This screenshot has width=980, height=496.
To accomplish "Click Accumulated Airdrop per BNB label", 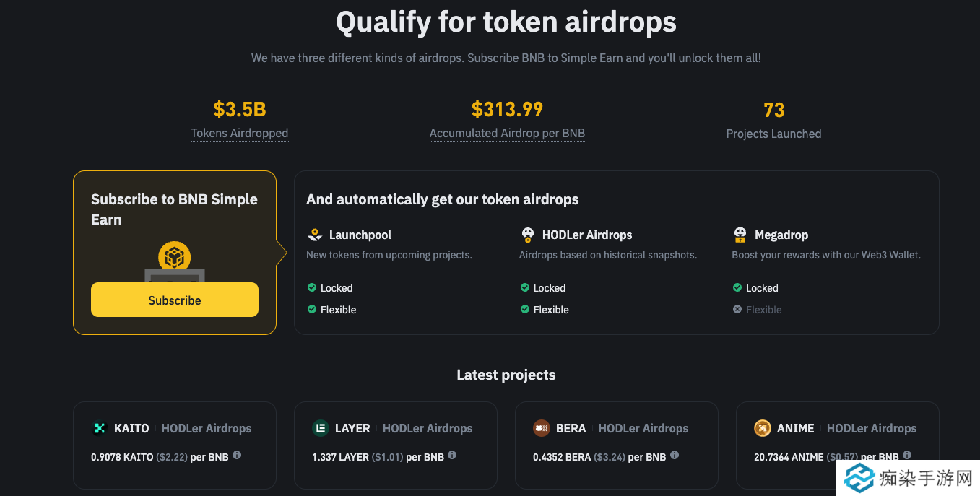I will click(x=507, y=134).
